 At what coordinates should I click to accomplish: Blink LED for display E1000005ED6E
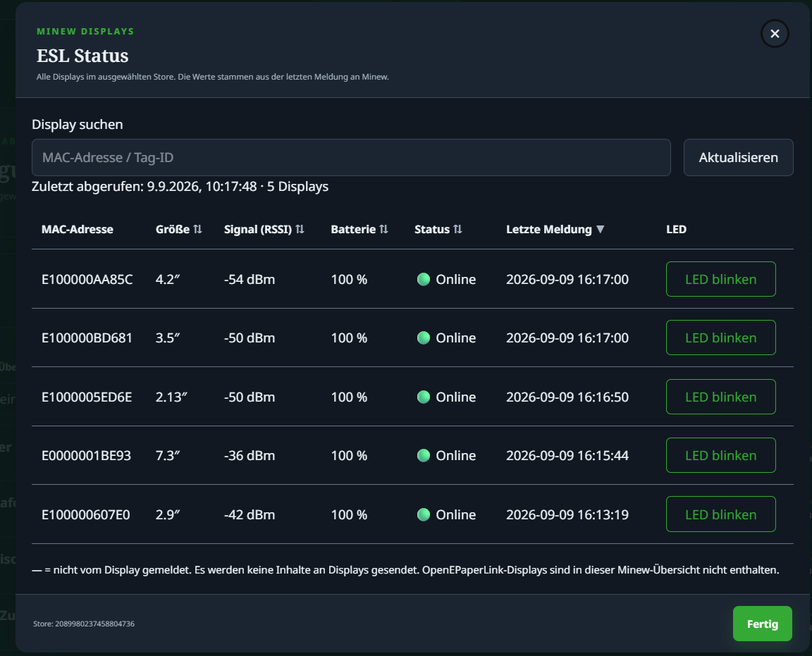point(721,397)
